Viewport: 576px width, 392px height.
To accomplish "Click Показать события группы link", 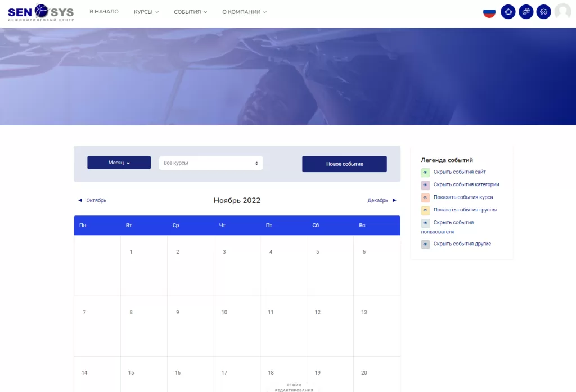I will (x=465, y=210).
